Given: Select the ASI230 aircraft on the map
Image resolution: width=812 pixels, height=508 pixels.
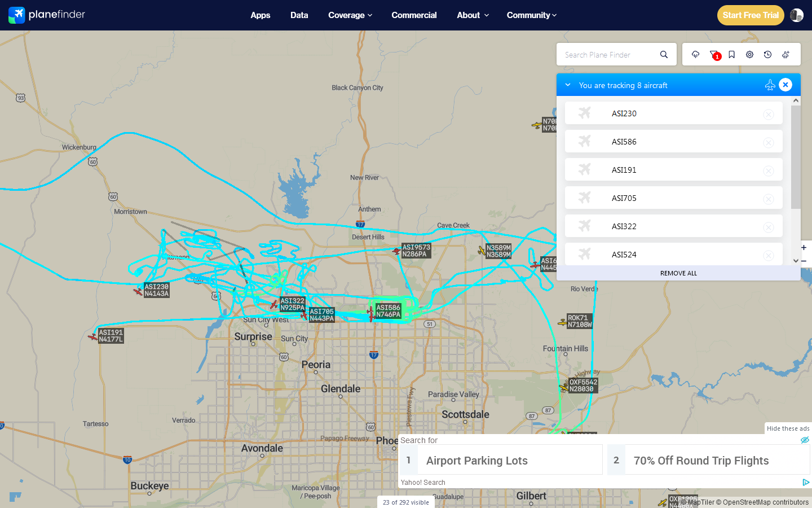Looking at the screenshot, I should coord(138,291).
